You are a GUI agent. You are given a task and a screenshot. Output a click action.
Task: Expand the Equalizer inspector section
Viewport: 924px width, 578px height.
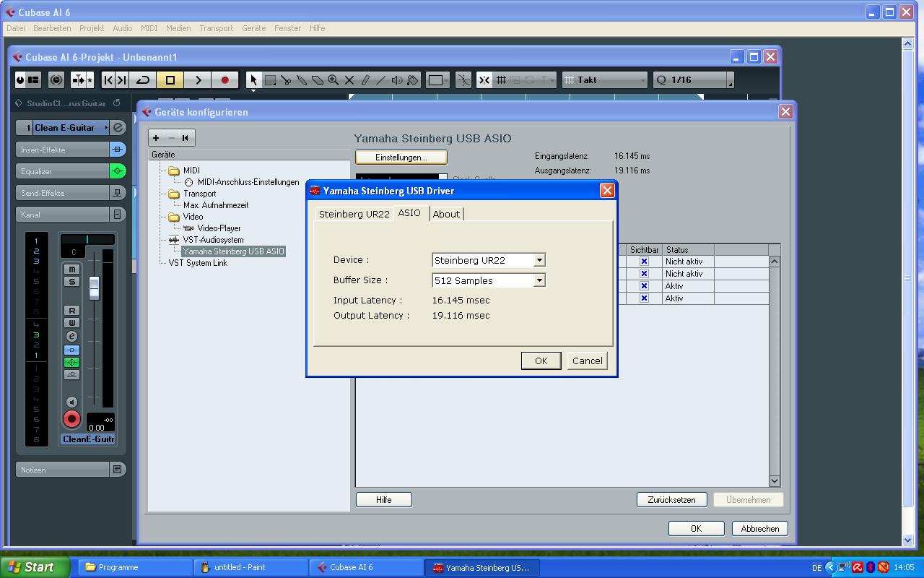coord(62,171)
